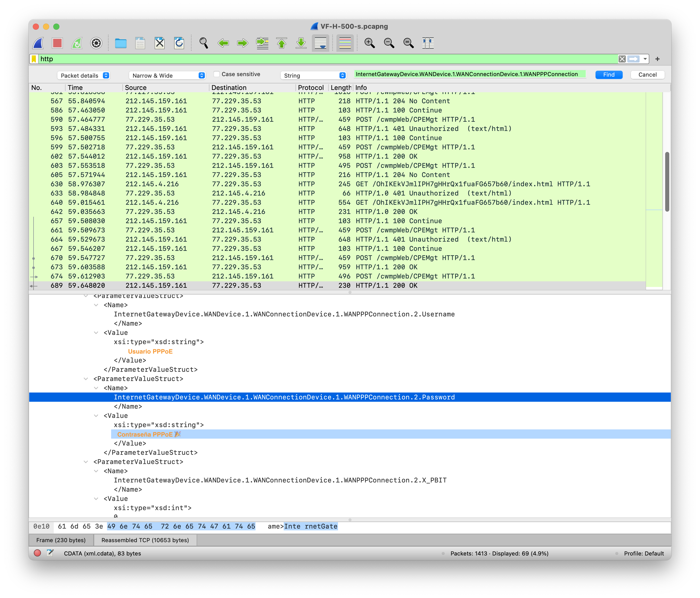Jump to the first packet icon

281,43
